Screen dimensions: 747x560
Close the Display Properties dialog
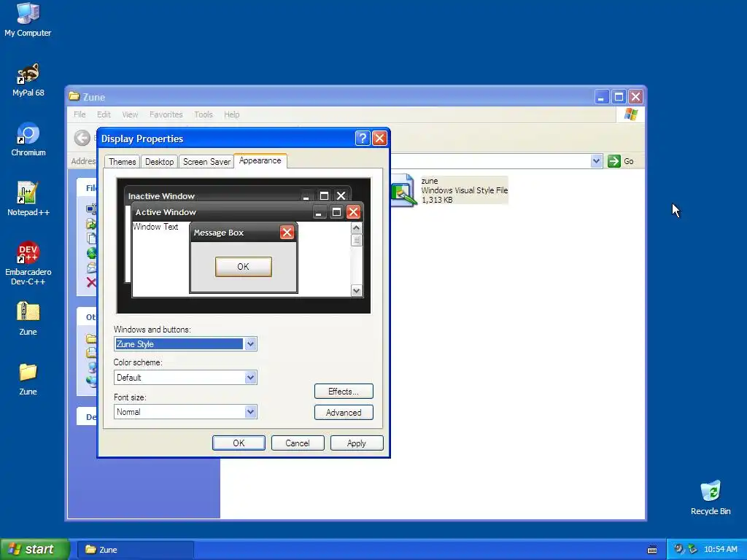pyautogui.click(x=379, y=138)
